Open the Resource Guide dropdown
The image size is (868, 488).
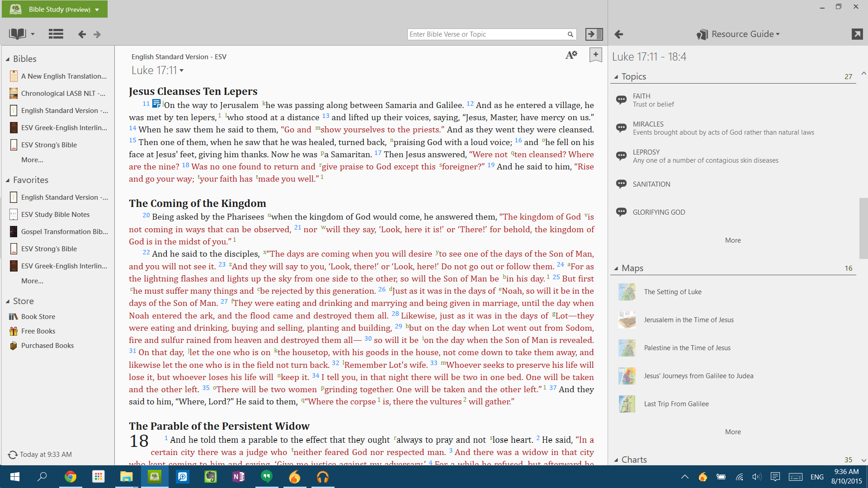point(778,34)
